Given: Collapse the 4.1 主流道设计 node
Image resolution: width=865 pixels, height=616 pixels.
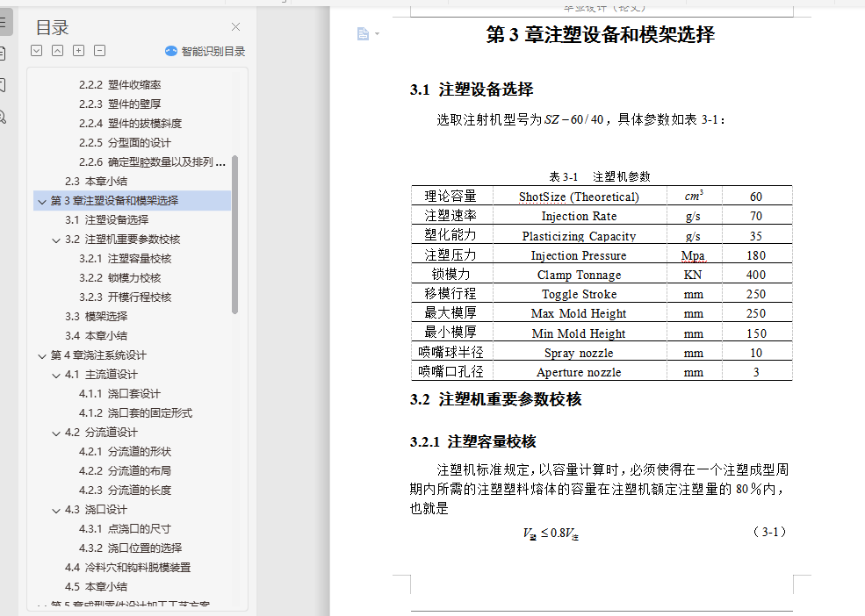Looking at the screenshot, I should (x=56, y=375).
